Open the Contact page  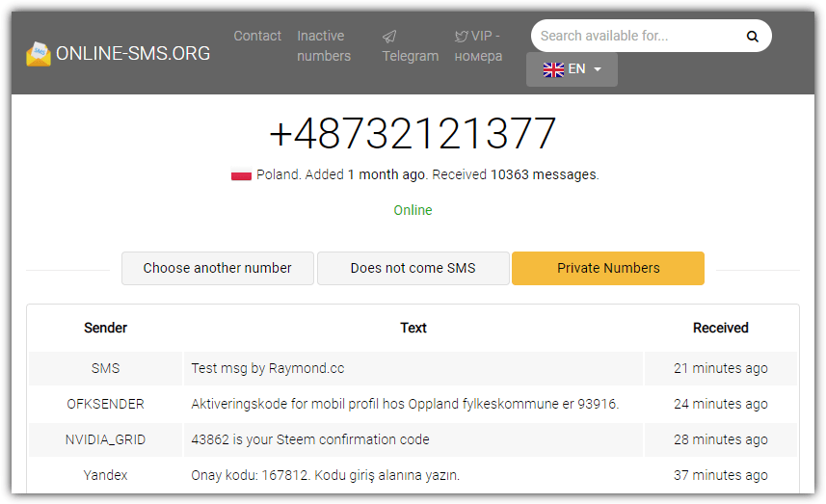coord(257,36)
